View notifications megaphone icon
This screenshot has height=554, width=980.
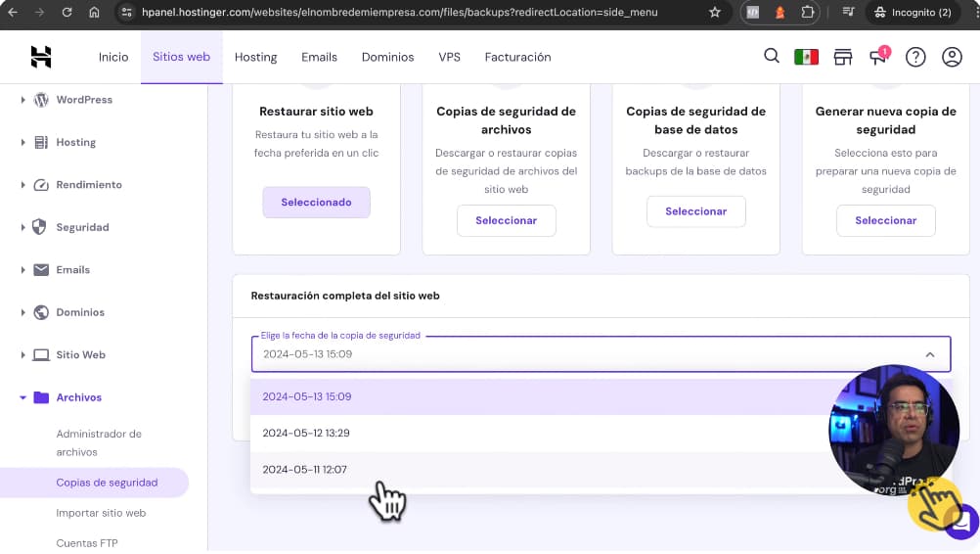click(x=878, y=57)
